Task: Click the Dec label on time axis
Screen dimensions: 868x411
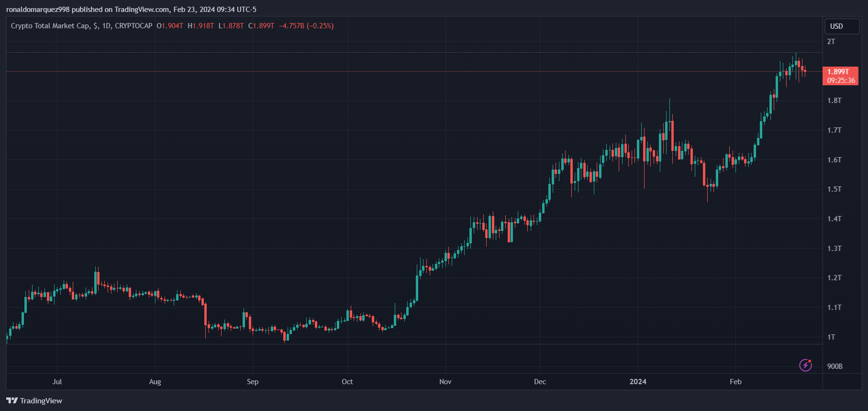Action: click(x=540, y=382)
